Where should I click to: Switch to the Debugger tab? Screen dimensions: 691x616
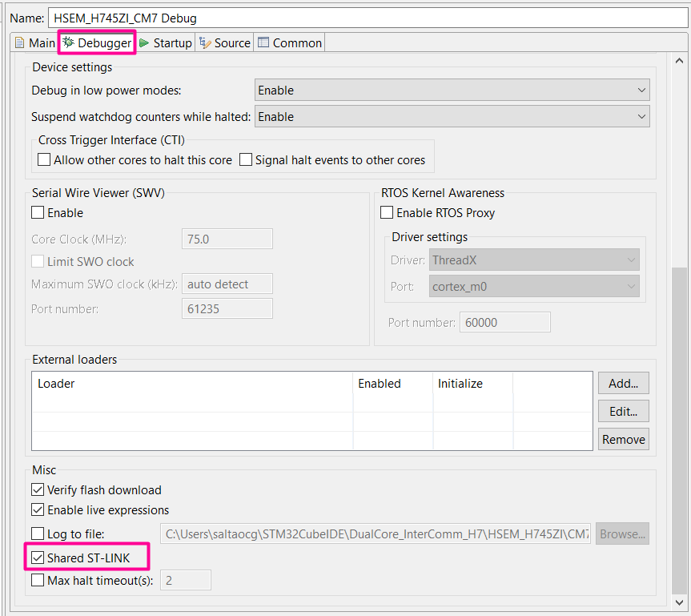click(x=97, y=42)
